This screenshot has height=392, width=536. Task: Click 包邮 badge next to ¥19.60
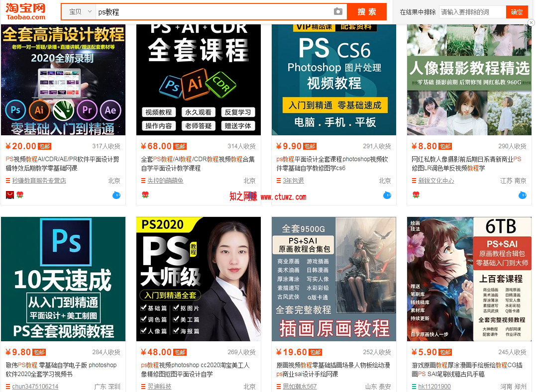point(315,352)
